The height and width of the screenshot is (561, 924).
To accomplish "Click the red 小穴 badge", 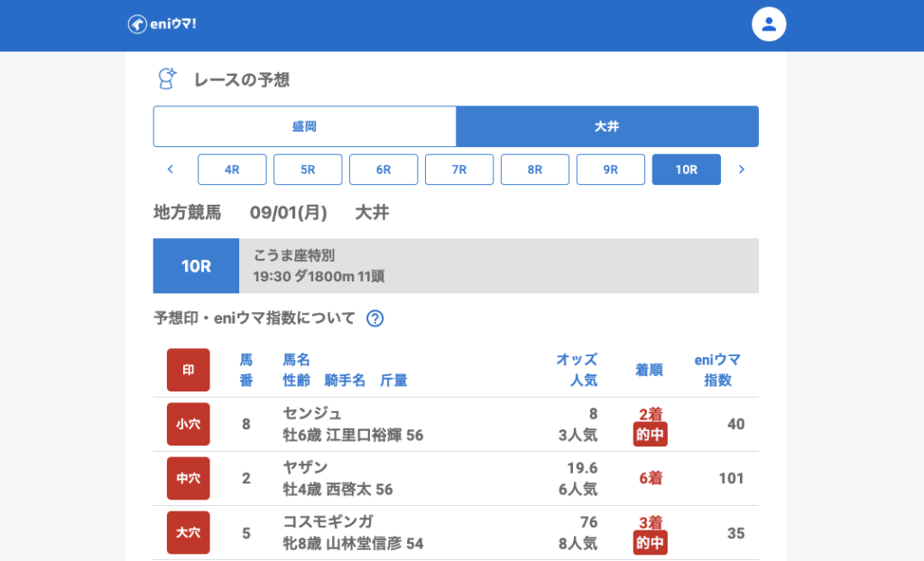I will click(x=188, y=424).
